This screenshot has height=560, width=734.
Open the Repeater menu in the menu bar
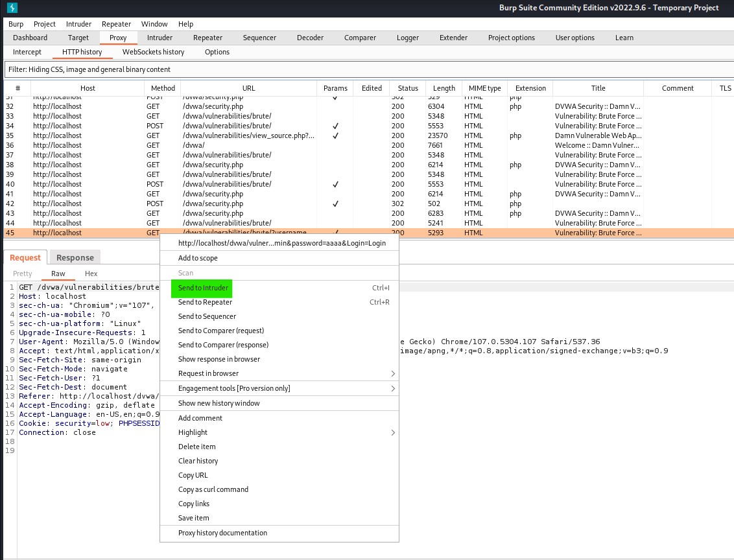tap(117, 24)
